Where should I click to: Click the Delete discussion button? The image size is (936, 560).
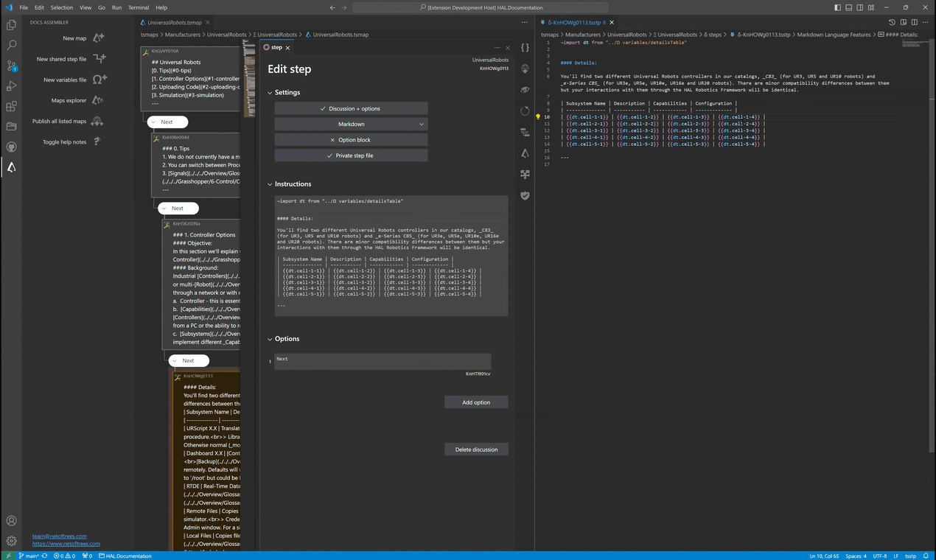point(476,449)
